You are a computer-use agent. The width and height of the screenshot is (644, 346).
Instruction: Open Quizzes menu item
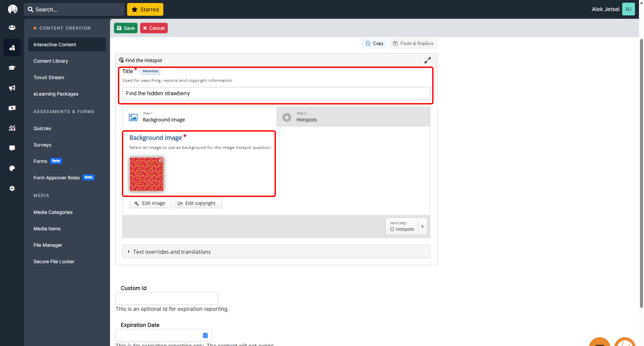click(x=42, y=128)
